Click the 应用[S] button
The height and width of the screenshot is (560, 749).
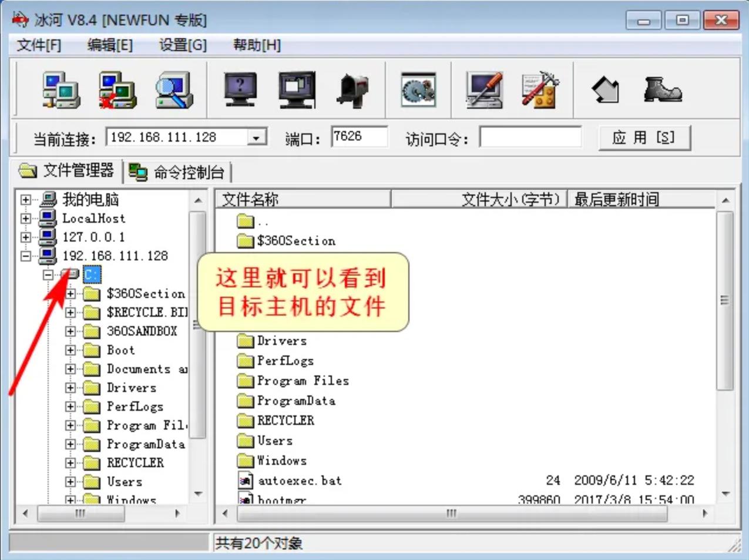644,136
